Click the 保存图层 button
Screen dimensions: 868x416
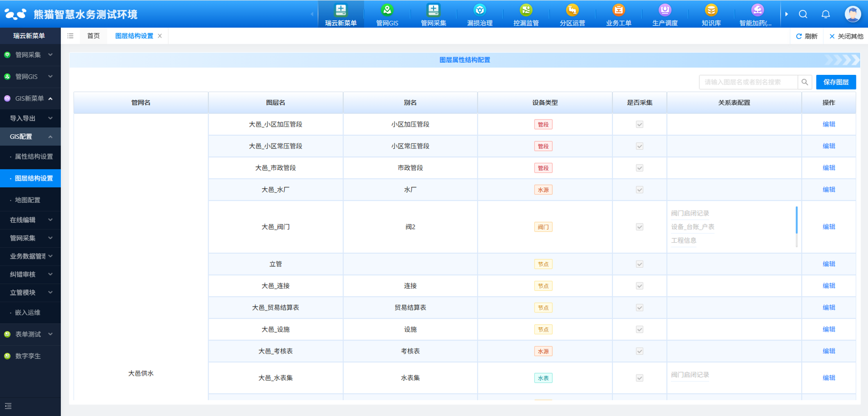click(836, 82)
